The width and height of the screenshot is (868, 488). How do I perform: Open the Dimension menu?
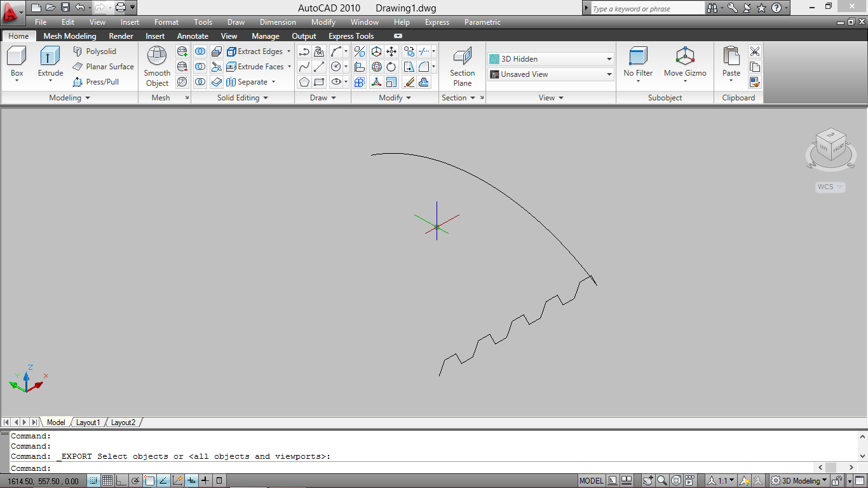pyautogui.click(x=278, y=22)
